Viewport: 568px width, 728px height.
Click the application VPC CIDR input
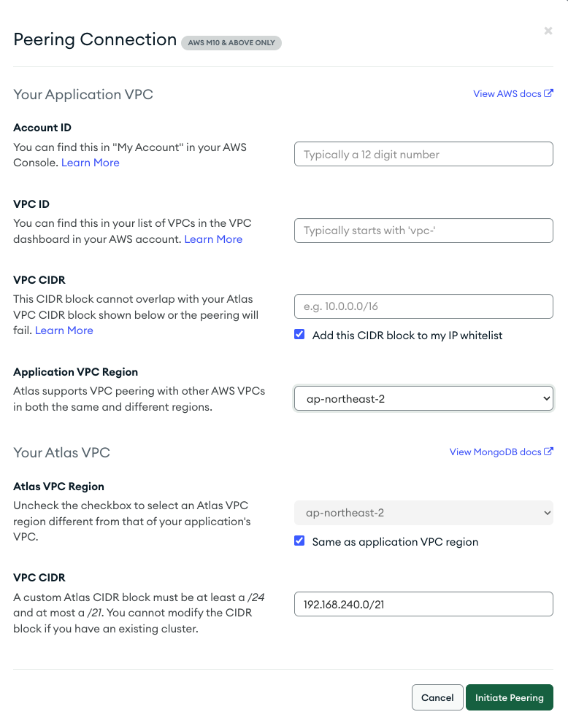pos(423,306)
